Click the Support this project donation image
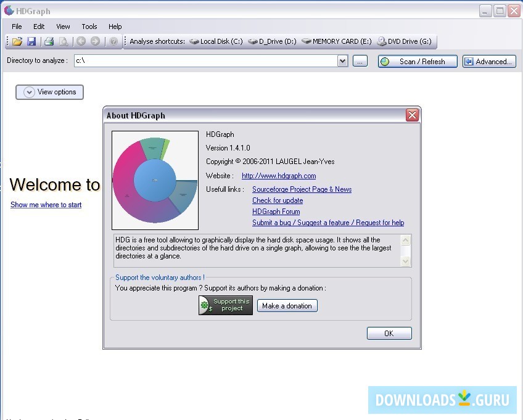This screenshot has width=523, height=420. click(x=226, y=305)
